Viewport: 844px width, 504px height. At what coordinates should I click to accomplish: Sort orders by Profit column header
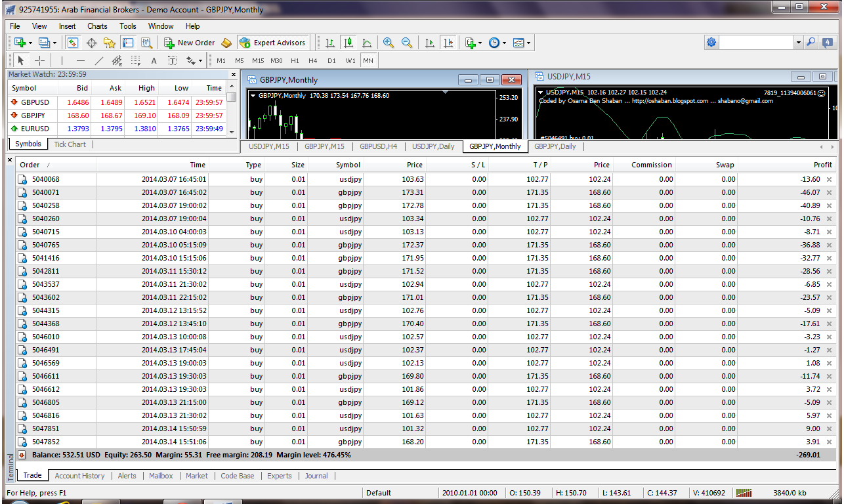(x=822, y=165)
